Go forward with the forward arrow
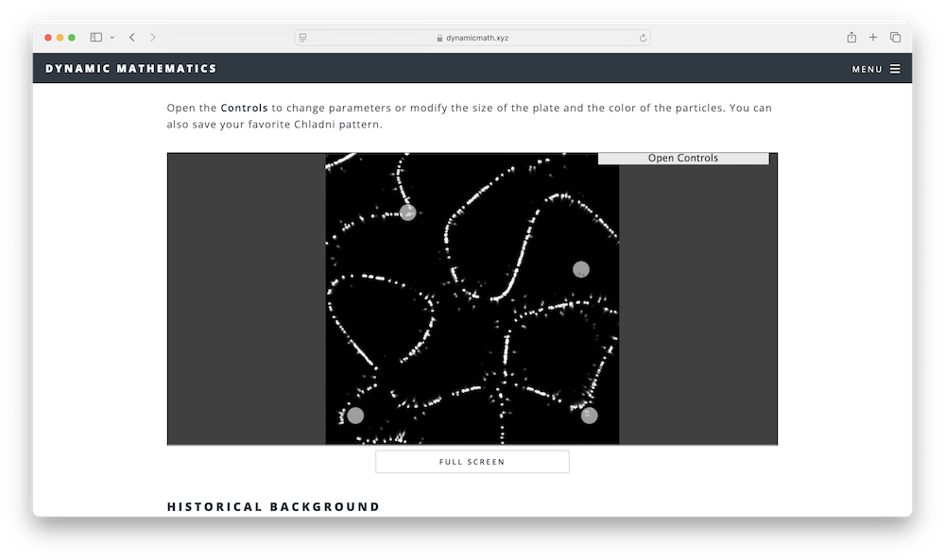The height and width of the screenshot is (560, 945). 153,38
